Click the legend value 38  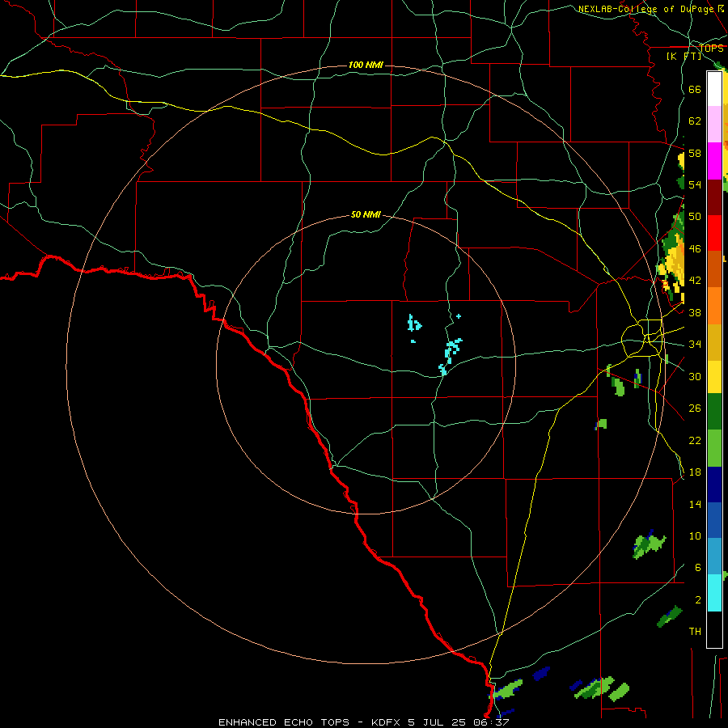click(695, 312)
